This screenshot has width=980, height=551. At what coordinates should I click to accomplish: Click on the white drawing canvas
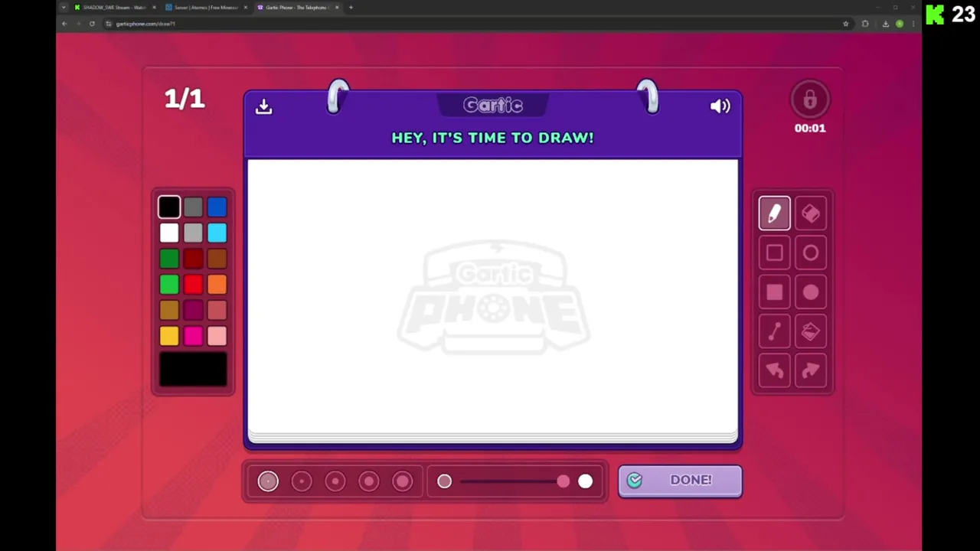point(492,296)
